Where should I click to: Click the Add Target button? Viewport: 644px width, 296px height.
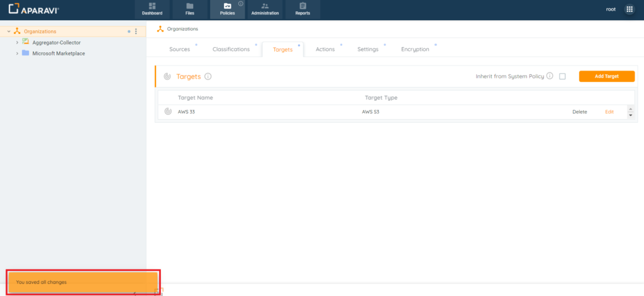(x=607, y=76)
